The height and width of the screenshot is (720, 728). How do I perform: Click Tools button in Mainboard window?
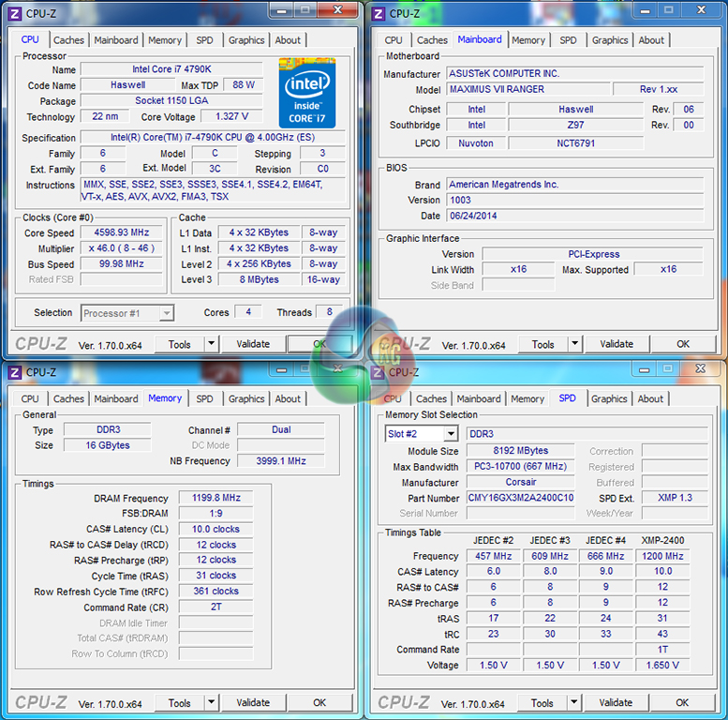543,345
